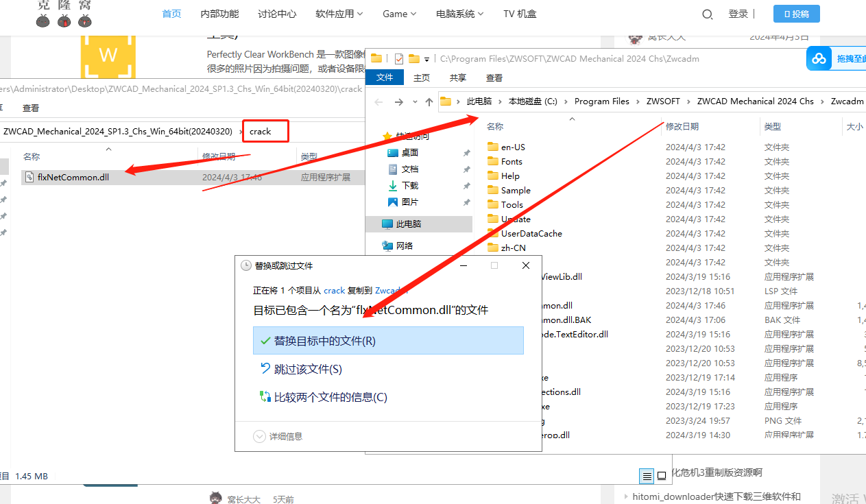
Task: Select flxNetCommon.dll filename in crack folder
Action: pos(73,177)
